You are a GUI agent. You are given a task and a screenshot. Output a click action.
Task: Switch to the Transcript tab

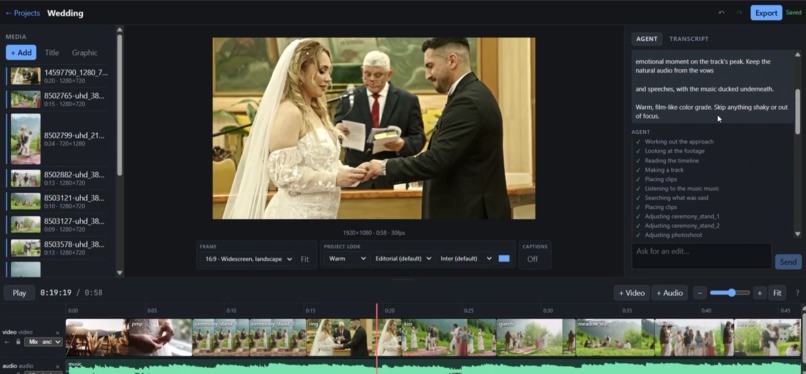(689, 39)
